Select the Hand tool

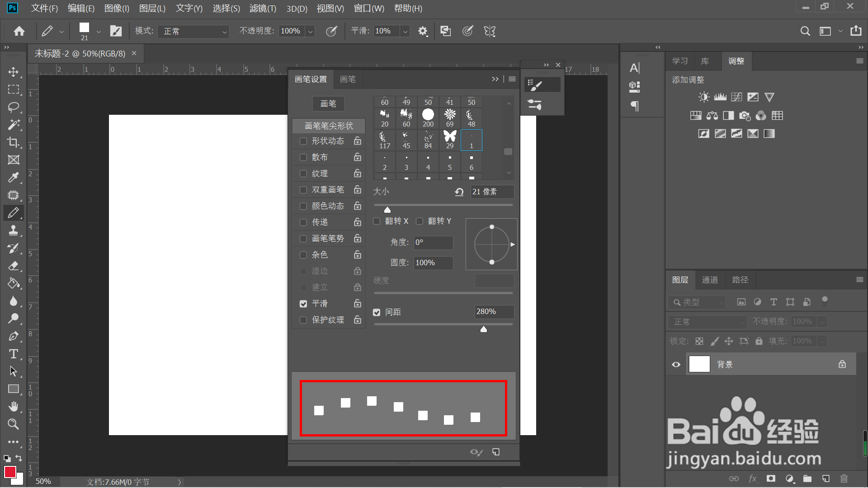pos(14,406)
